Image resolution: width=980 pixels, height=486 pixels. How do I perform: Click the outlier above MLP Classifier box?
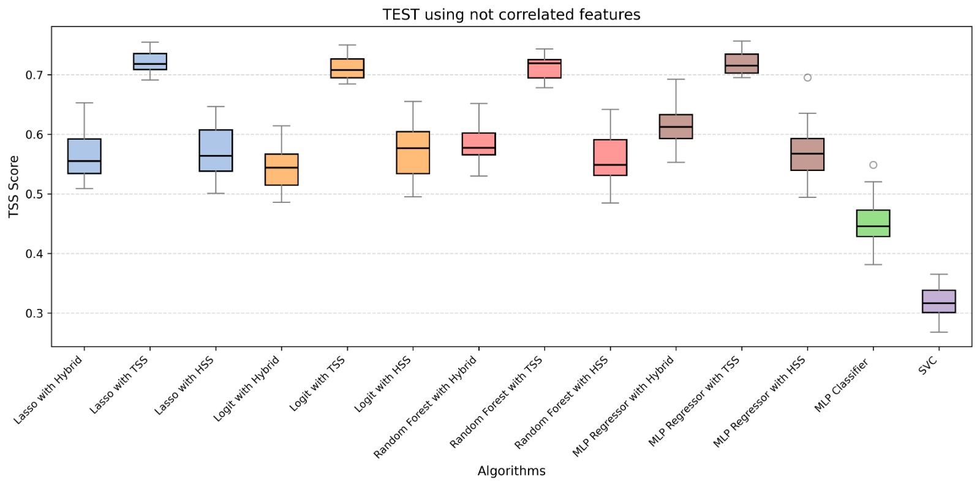click(x=873, y=165)
